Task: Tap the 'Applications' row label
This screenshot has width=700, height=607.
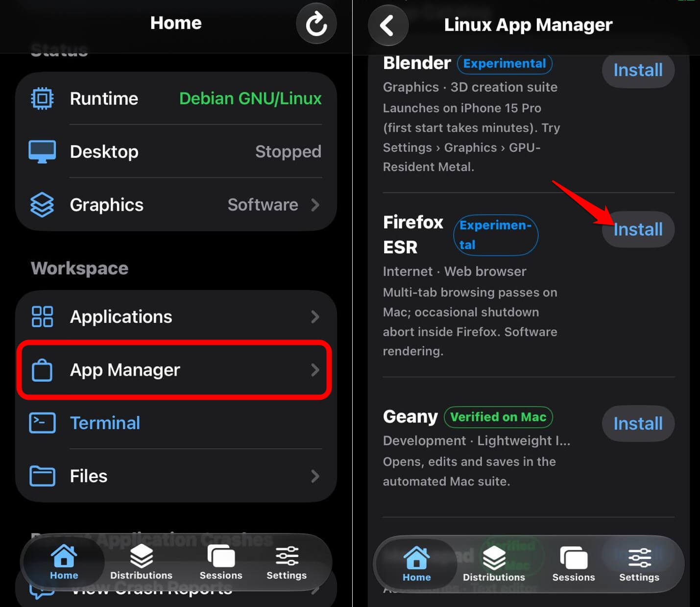Action: pos(121,316)
